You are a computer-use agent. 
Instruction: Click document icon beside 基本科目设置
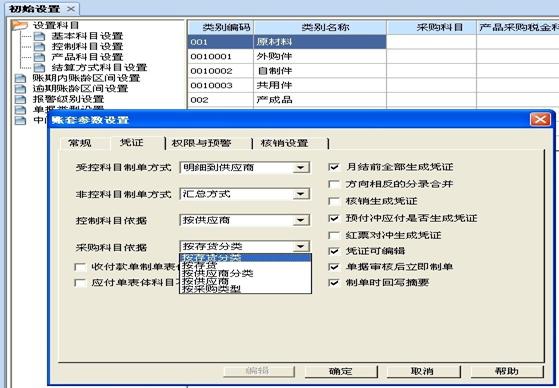click(x=39, y=36)
